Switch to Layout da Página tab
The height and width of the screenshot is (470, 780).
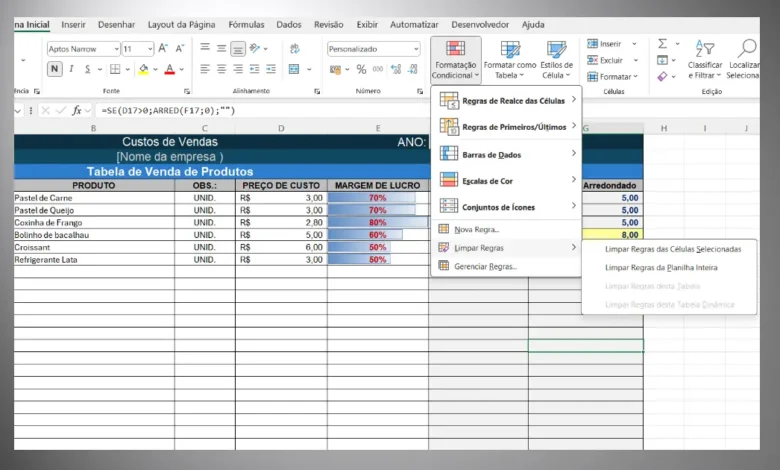(x=181, y=24)
